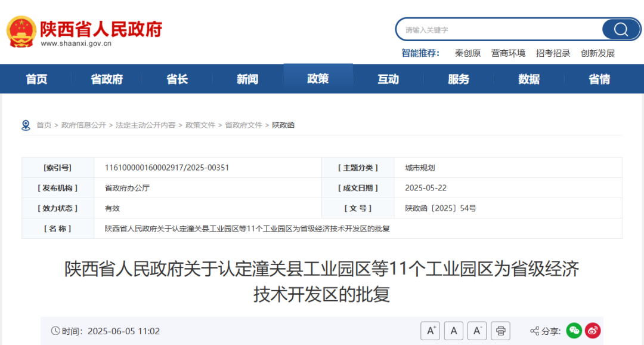The width and height of the screenshot is (644, 345).
Task: Click the www.shaanxi.gov.cn URL text
Action: [x=76, y=44]
